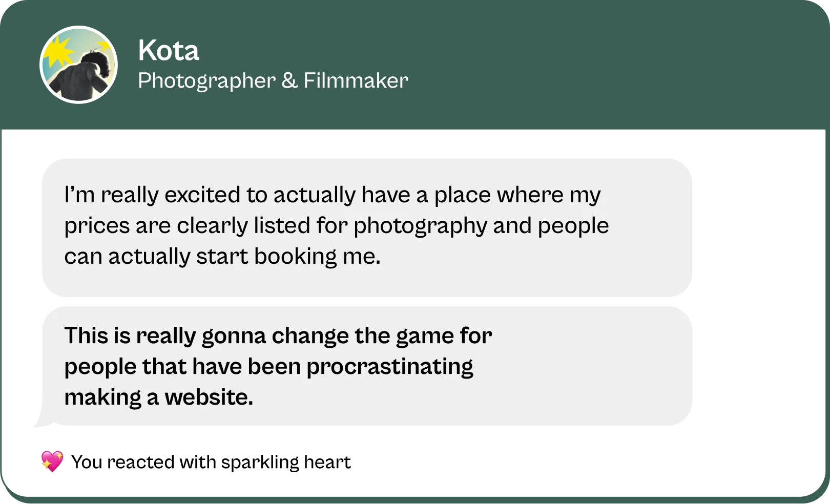This screenshot has width=830, height=504.
Task: Click the word 'photography' in the first message
Action: [x=420, y=226]
